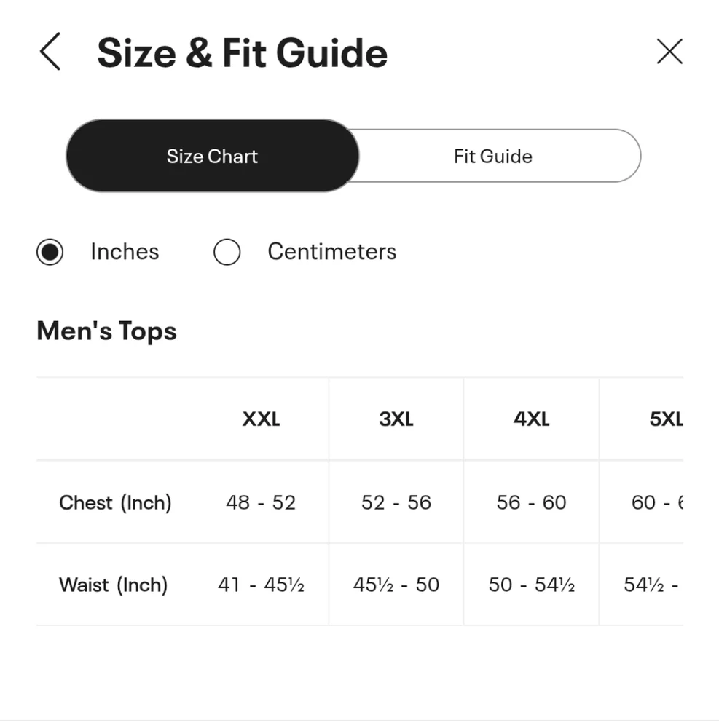719x728 pixels.
Task: Click the 4XL waist value 50 - 54½
Action: (x=531, y=585)
